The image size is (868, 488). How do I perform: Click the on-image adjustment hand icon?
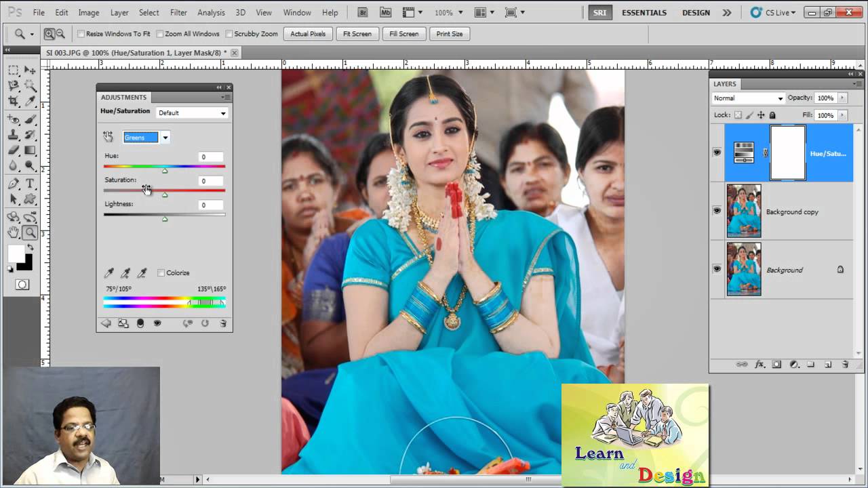point(108,137)
